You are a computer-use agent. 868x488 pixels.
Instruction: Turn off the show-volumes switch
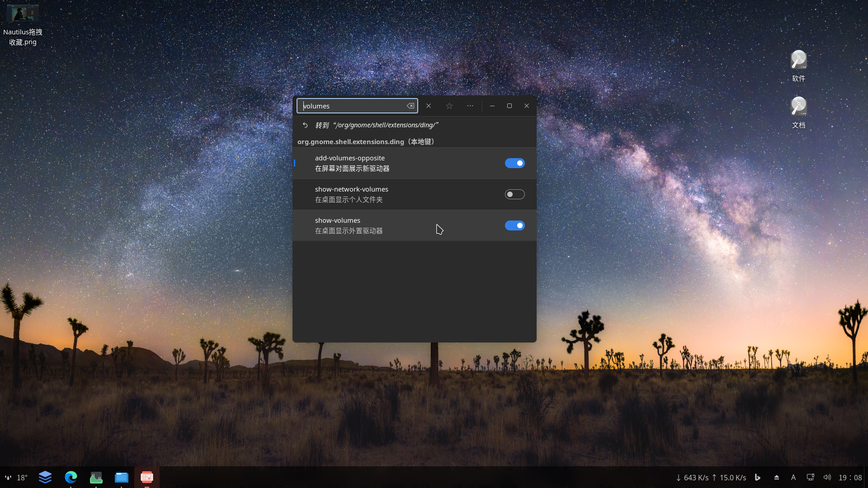[x=514, y=225]
